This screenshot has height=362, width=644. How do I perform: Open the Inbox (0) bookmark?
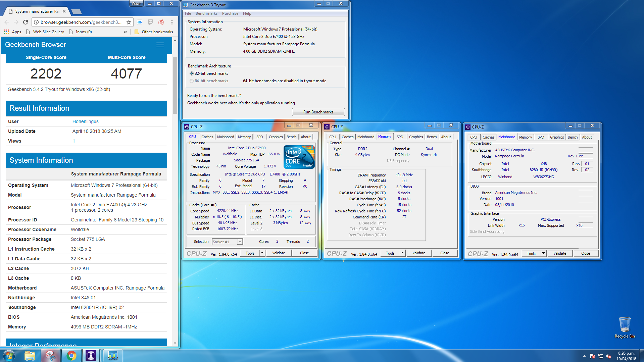coord(80,32)
